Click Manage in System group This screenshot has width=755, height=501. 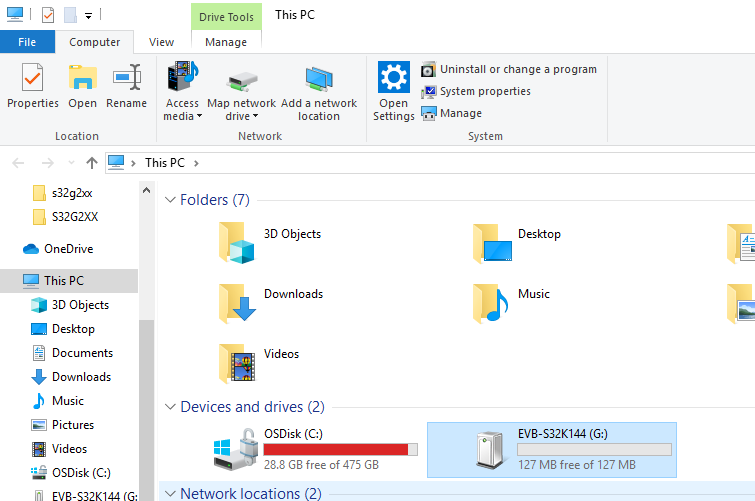click(451, 113)
